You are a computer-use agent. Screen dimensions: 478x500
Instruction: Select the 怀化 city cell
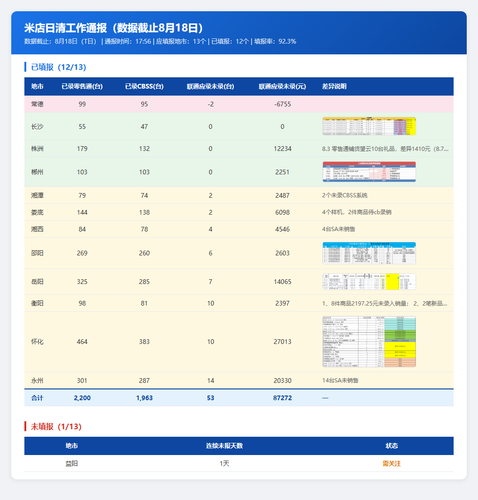coord(37,342)
